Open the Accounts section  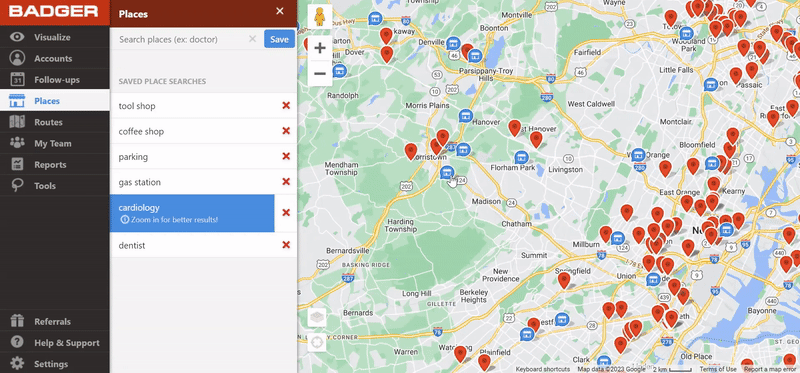pyautogui.click(x=55, y=58)
